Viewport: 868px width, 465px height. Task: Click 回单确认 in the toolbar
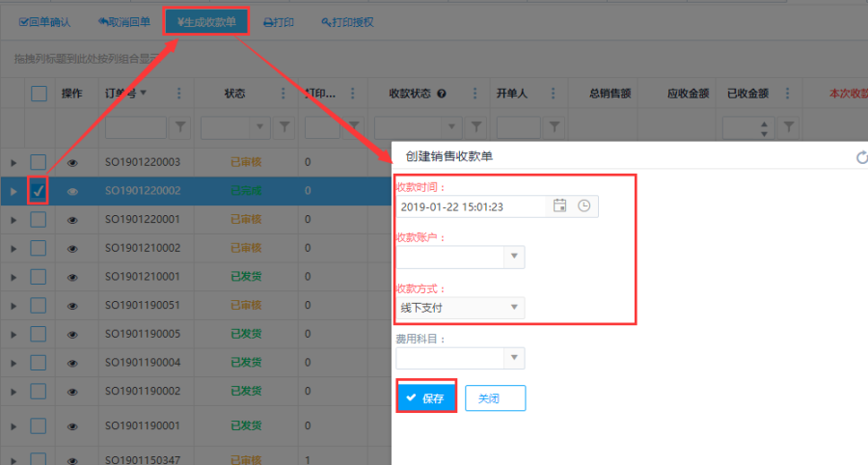pyautogui.click(x=45, y=21)
